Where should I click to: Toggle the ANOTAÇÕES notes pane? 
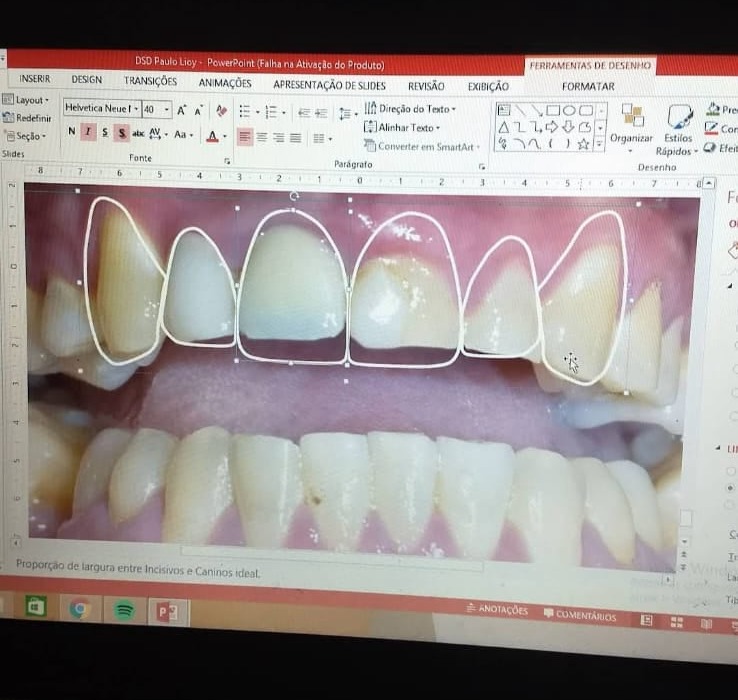497,609
